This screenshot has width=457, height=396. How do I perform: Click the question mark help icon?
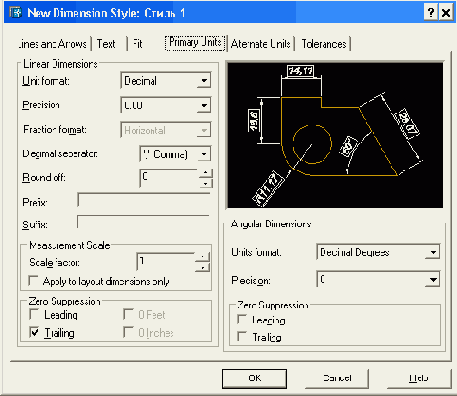click(431, 13)
